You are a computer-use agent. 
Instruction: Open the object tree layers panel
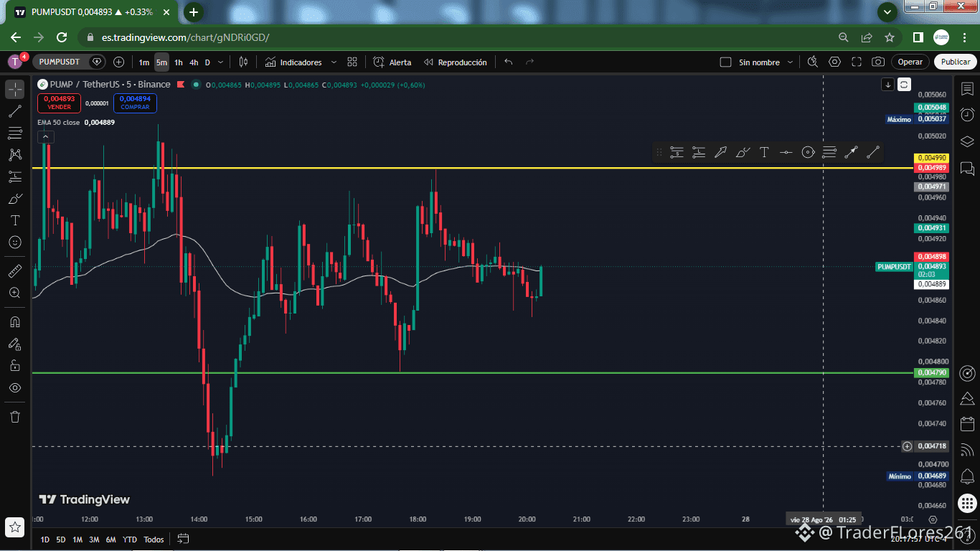click(x=967, y=141)
